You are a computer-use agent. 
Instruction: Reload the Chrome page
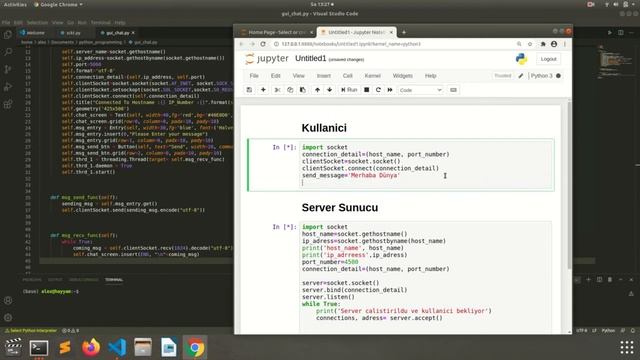pos(263,44)
